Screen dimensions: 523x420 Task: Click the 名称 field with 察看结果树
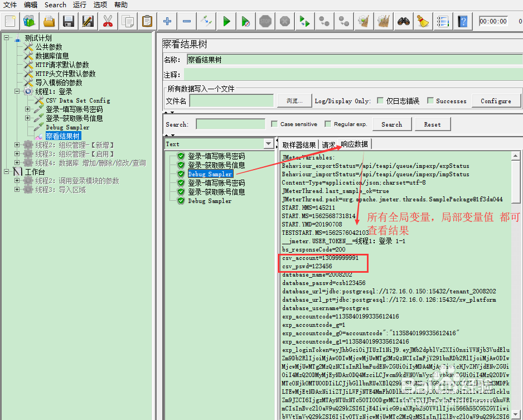tap(355, 60)
